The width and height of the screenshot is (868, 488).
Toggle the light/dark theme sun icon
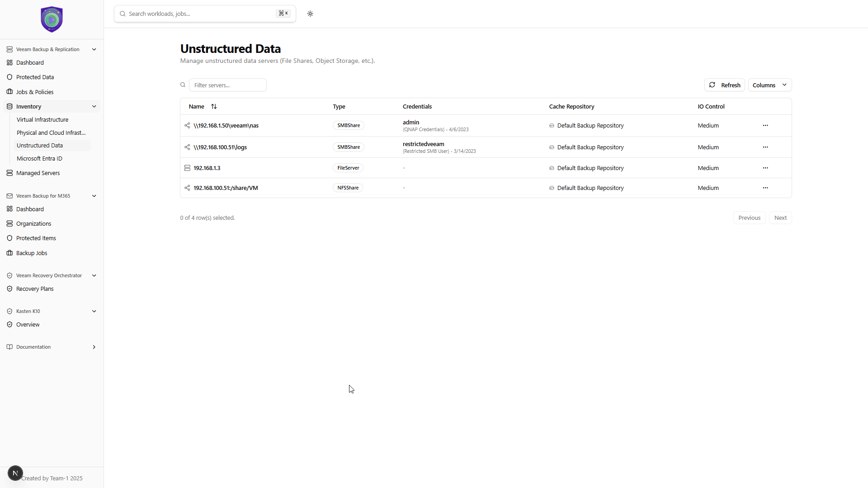coord(310,14)
